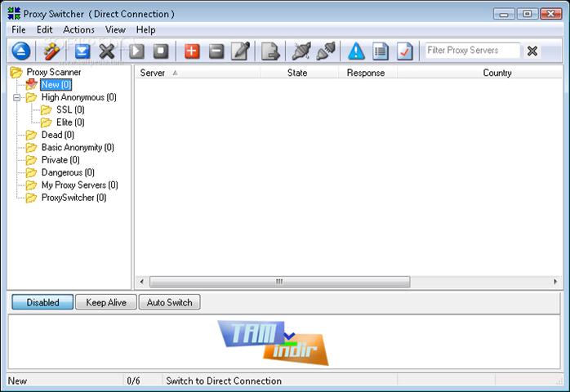Select the Dangerous (0) folder
This screenshot has width=570, height=392.
68,172
